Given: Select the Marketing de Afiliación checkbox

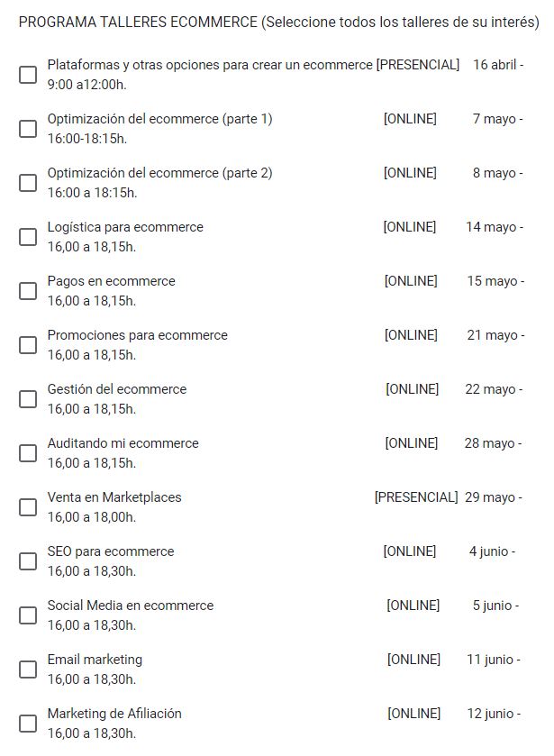Looking at the screenshot, I should (28, 723).
